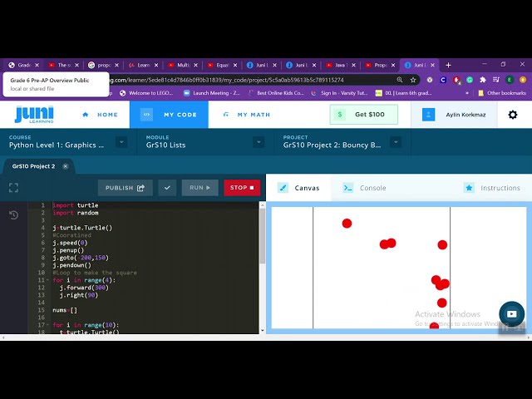
Task: Bookmark page with star icon
Action: tap(413, 80)
